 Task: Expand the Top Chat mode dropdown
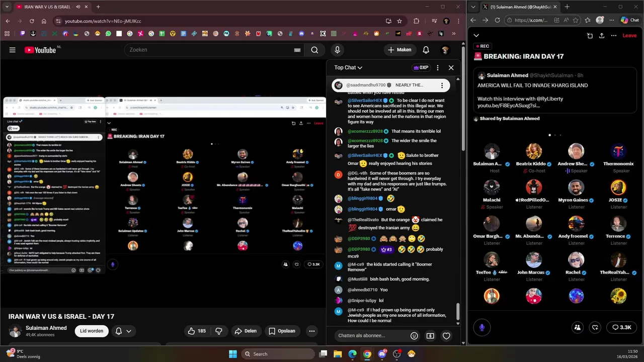(x=348, y=67)
